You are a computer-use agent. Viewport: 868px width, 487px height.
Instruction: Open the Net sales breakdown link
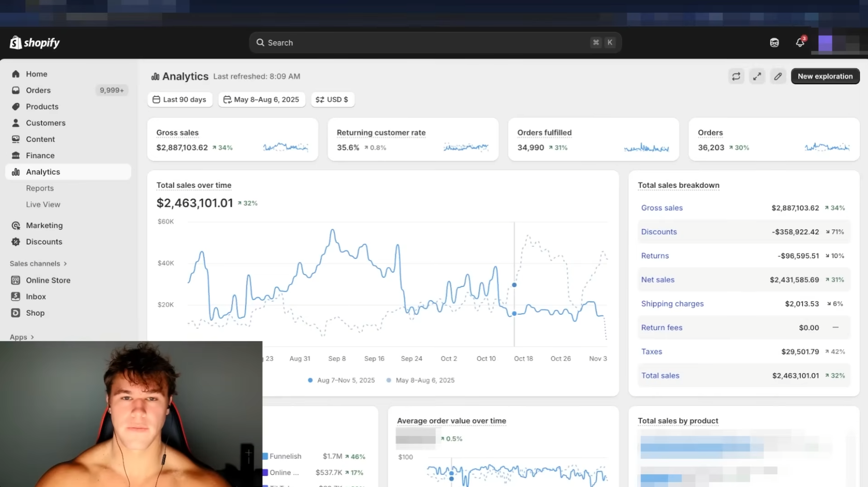coord(658,280)
